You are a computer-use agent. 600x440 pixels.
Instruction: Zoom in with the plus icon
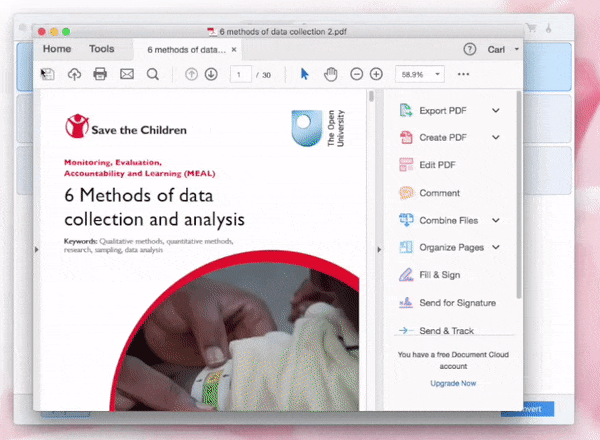[376, 74]
